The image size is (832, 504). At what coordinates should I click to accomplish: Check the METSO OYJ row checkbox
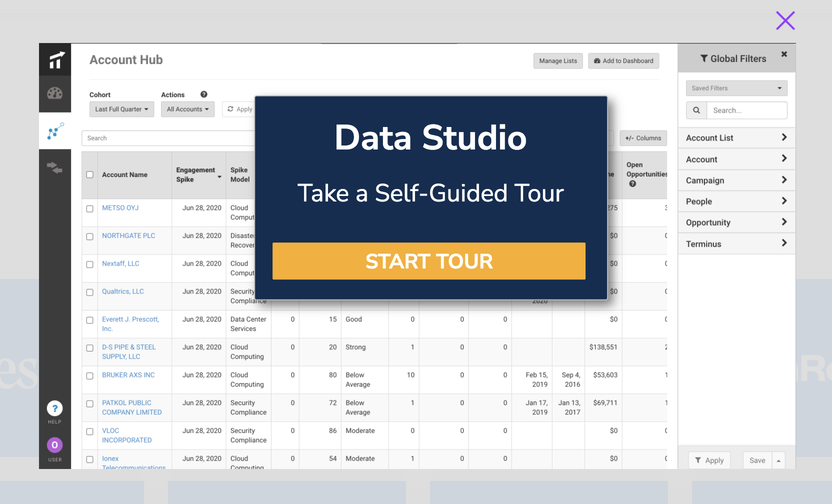coord(90,208)
